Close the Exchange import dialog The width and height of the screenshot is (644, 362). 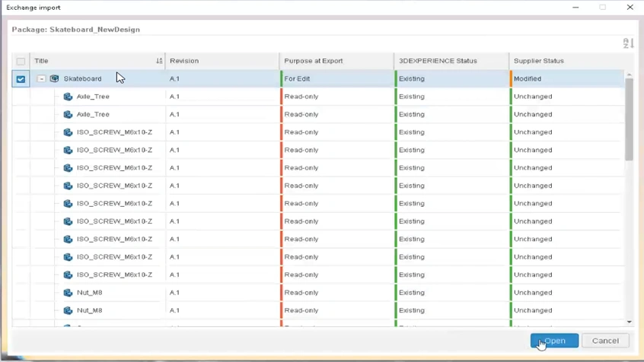[630, 8]
